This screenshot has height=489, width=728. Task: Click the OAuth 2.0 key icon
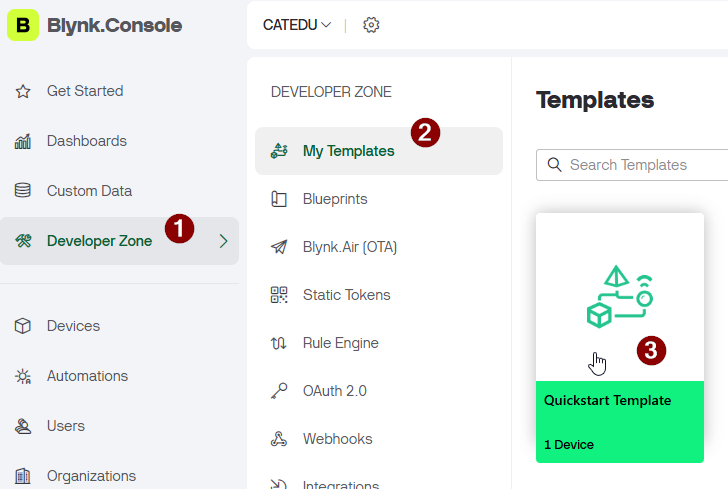click(280, 391)
